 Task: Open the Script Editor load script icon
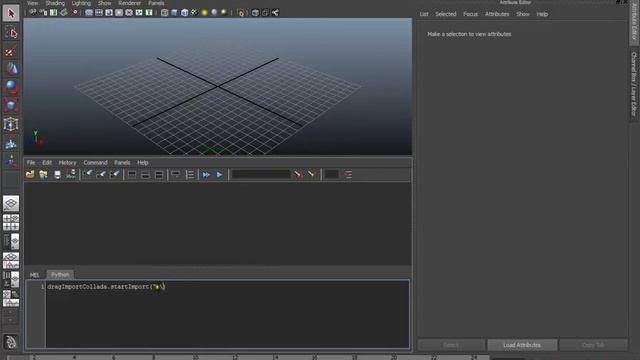[30, 175]
